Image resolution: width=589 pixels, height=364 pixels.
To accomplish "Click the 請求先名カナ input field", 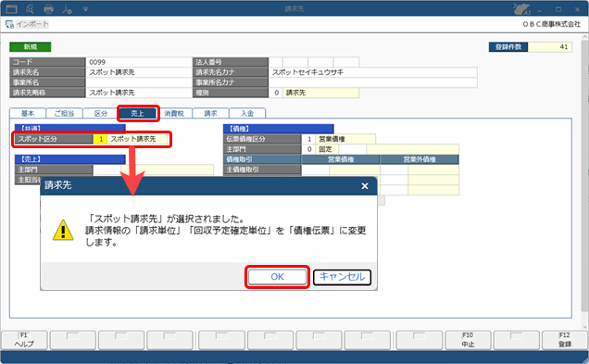I will point(373,72).
